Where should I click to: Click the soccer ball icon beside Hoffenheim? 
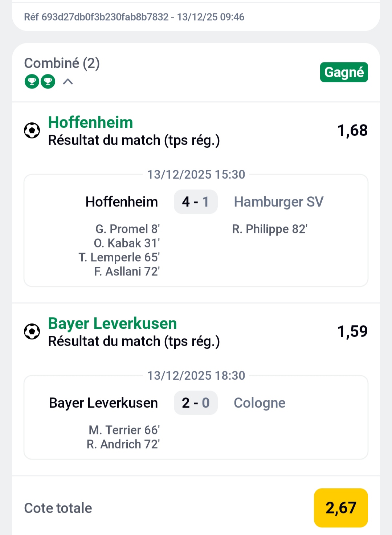[32, 130]
